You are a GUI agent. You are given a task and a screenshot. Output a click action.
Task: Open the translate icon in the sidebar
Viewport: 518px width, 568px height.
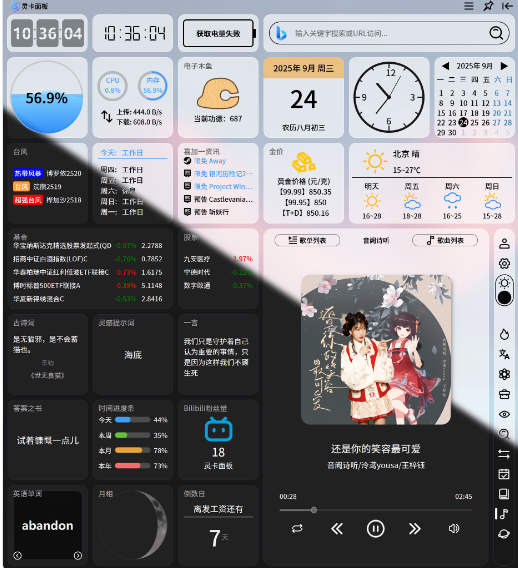point(504,354)
